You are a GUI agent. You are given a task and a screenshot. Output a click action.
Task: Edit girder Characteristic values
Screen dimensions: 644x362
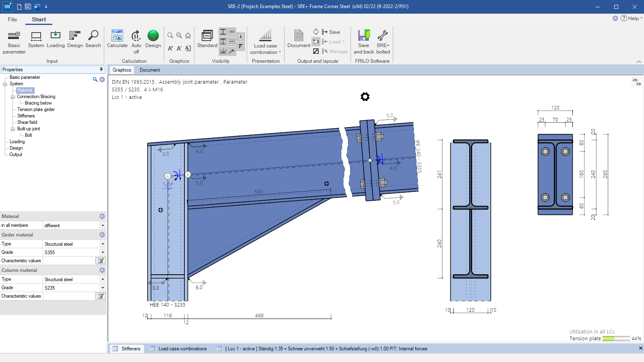pyautogui.click(x=101, y=261)
